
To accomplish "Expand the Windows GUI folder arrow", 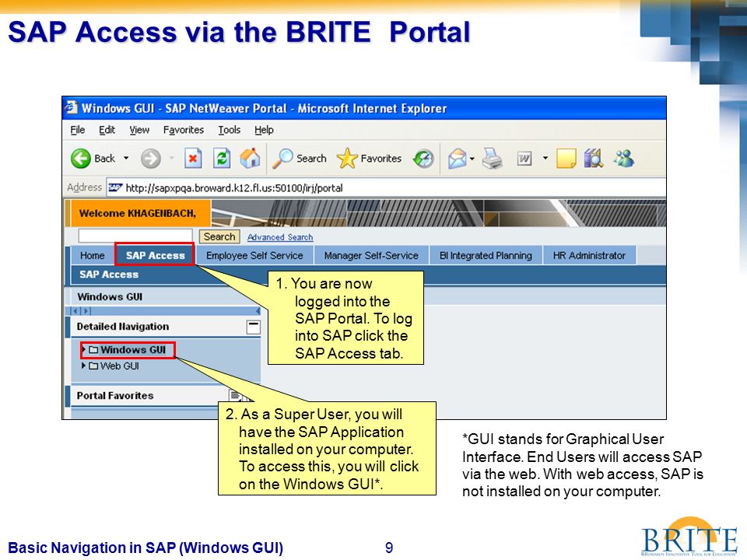I will click(x=84, y=349).
